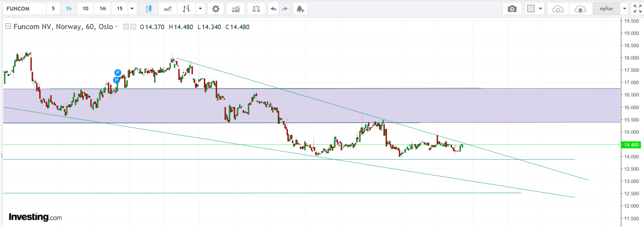Switch to the 1M interval
The height and width of the screenshot is (227, 644).
pos(103,9)
